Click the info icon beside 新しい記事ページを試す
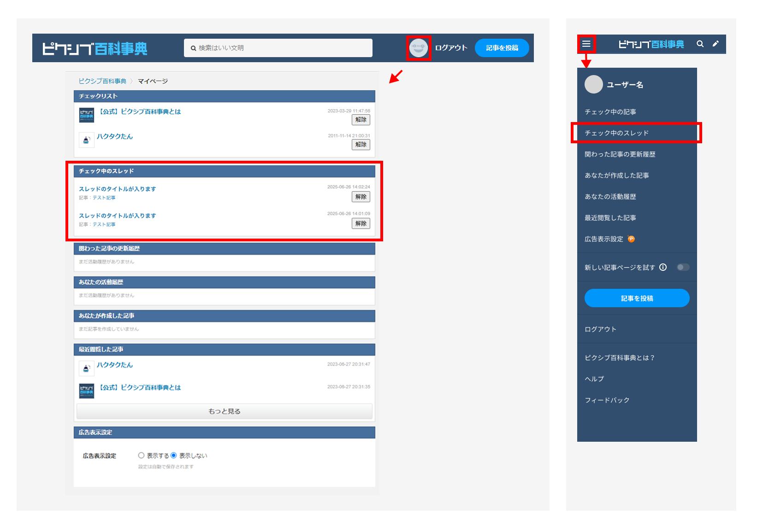This screenshot has width=757, height=532. [663, 267]
